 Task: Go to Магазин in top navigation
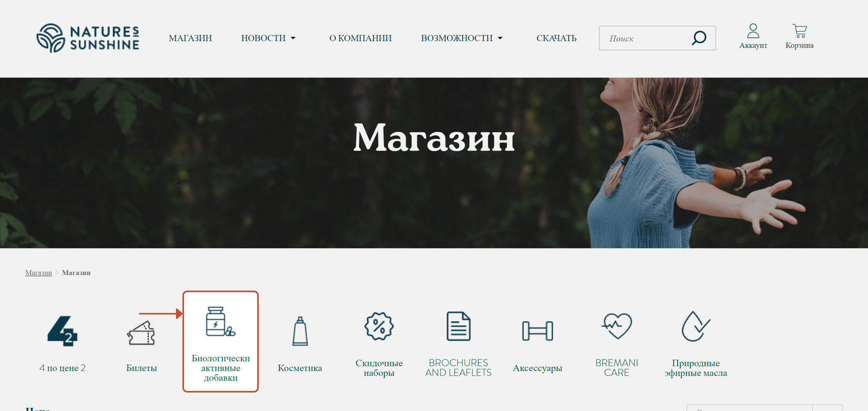click(190, 38)
